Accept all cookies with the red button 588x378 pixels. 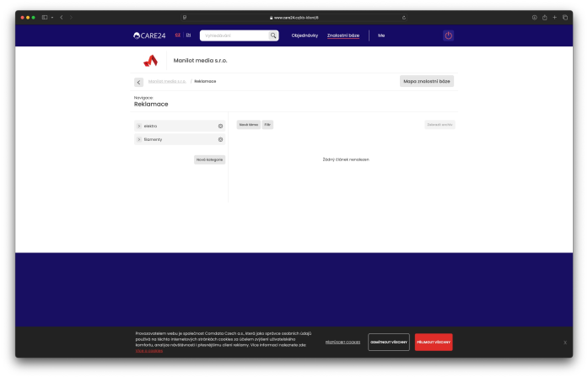coord(434,342)
